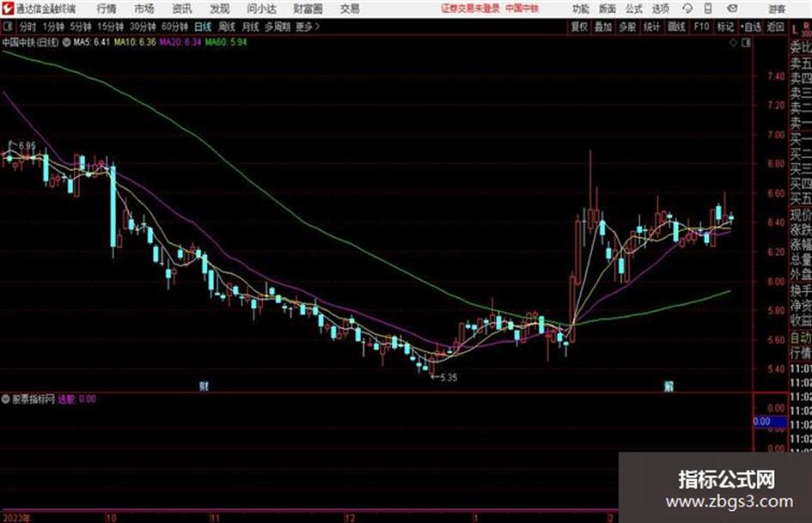Select the 月线 monthly period tab
Viewport: 812px width, 523px height.
[251, 27]
